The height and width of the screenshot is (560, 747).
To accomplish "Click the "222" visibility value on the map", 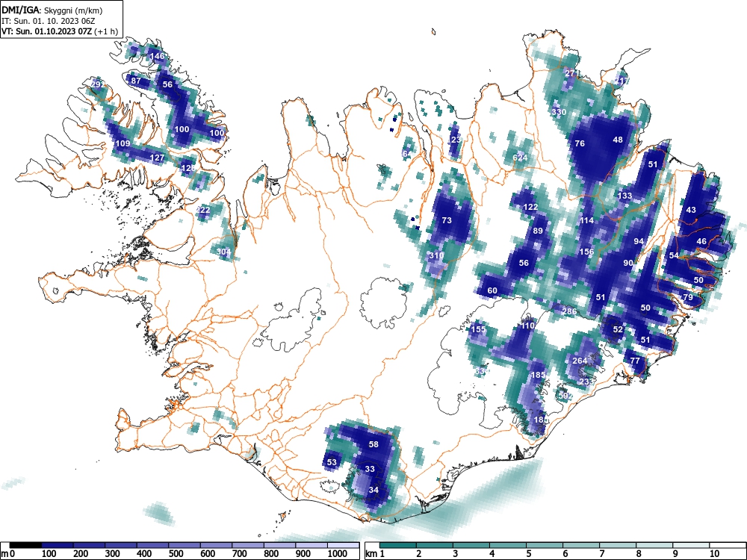I will pyautogui.click(x=203, y=210).
